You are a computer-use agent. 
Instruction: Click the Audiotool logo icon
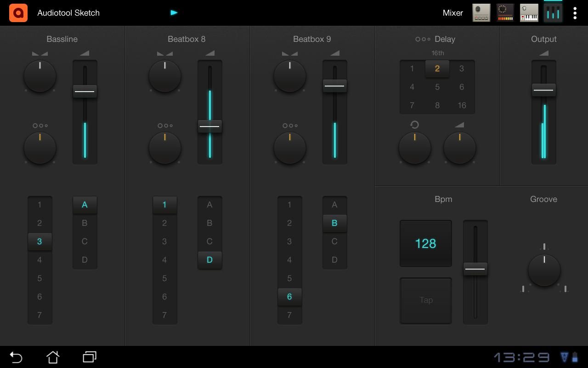click(x=18, y=13)
